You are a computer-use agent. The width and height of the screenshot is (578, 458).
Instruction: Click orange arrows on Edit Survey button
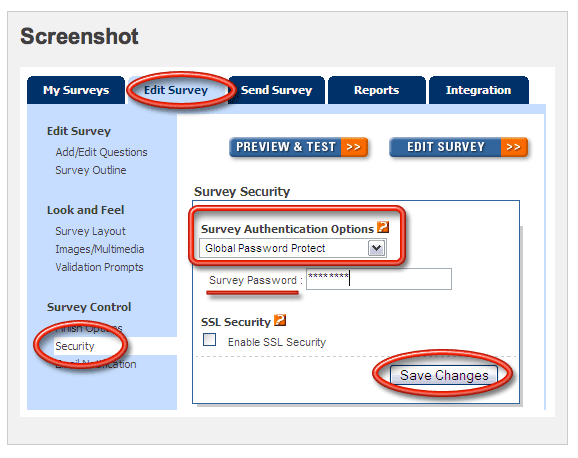(x=514, y=147)
